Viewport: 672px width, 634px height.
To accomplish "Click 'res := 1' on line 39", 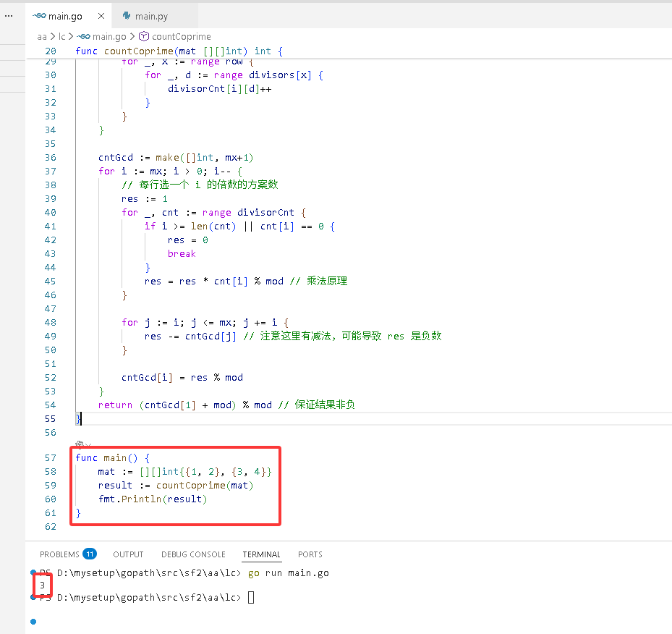I will point(145,199).
